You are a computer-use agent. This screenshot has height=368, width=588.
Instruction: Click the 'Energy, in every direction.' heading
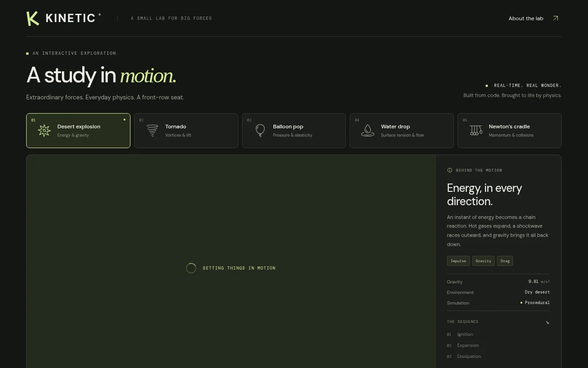coord(484,195)
